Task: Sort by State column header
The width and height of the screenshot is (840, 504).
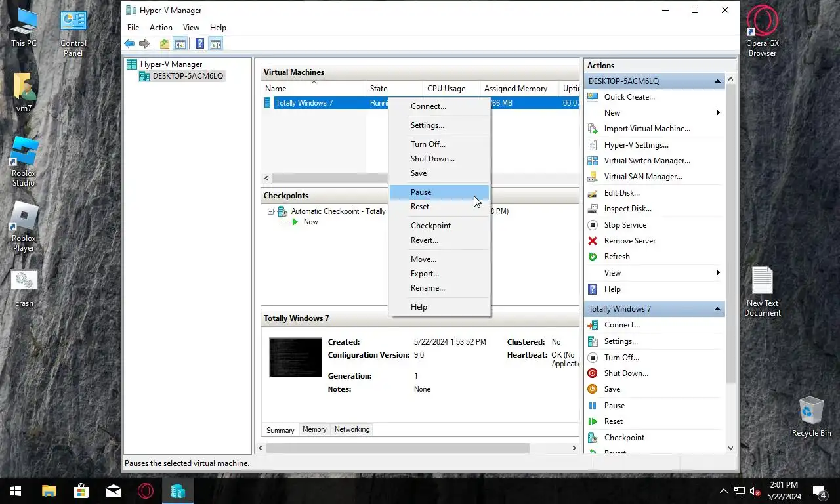Action: (394, 89)
